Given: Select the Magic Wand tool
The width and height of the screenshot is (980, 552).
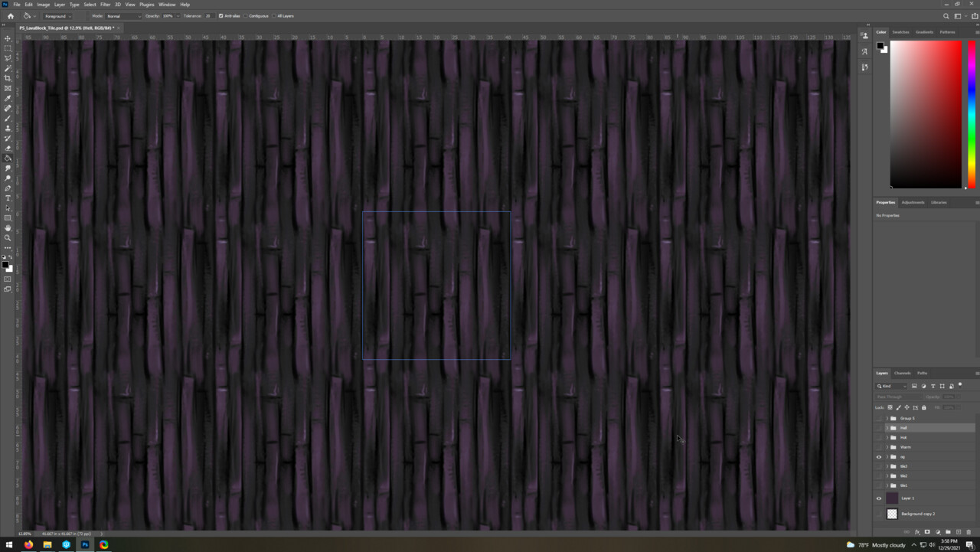Looking at the screenshot, I should (x=8, y=68).
